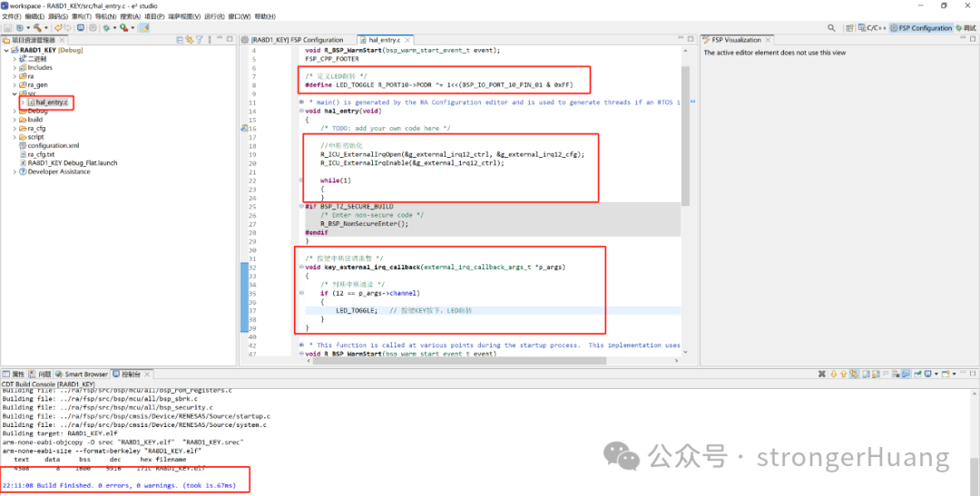Click the up arrow icon in console toolbar

tap(844, 374)
